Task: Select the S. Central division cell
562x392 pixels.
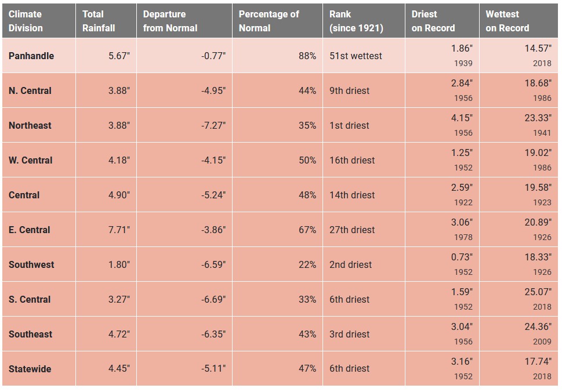Action: tap(30, 299)
